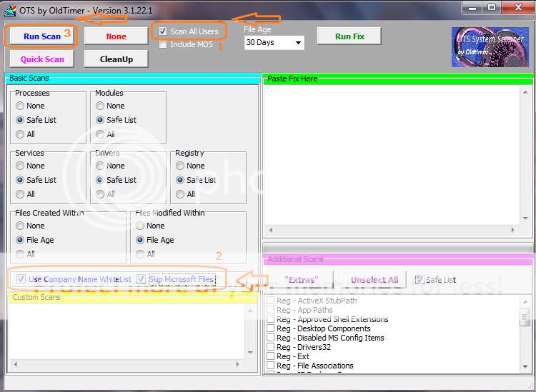Click the Additional Scans list scrollbar thumb

[x=525, y=317]
